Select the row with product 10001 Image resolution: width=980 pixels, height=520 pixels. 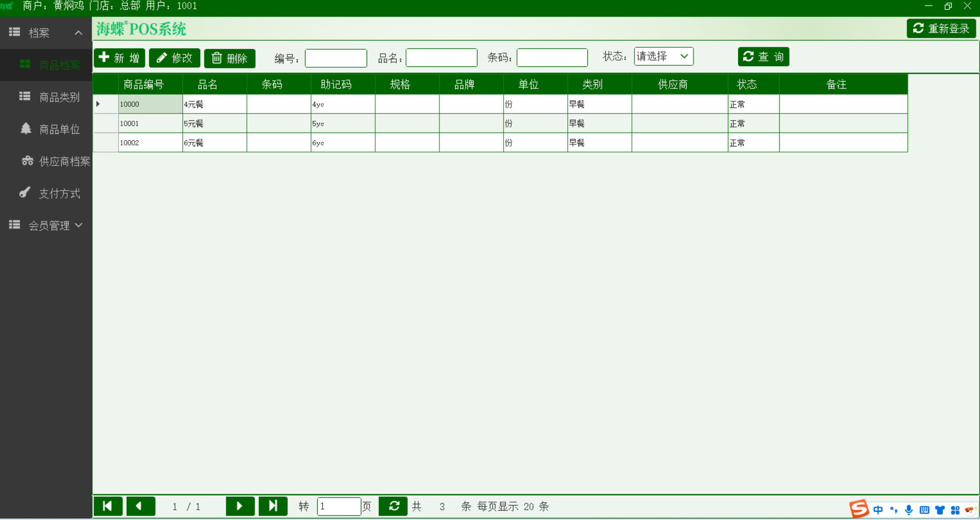[x=150, y=123]
